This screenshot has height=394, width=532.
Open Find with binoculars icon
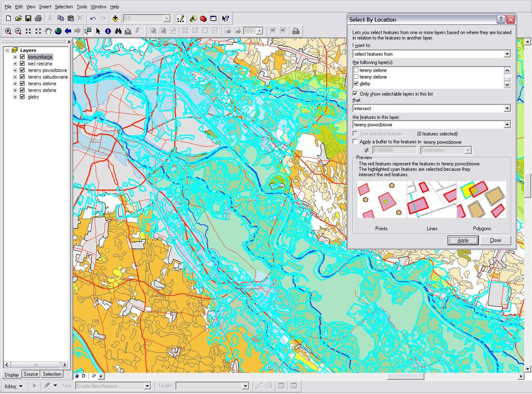point(118,31)
